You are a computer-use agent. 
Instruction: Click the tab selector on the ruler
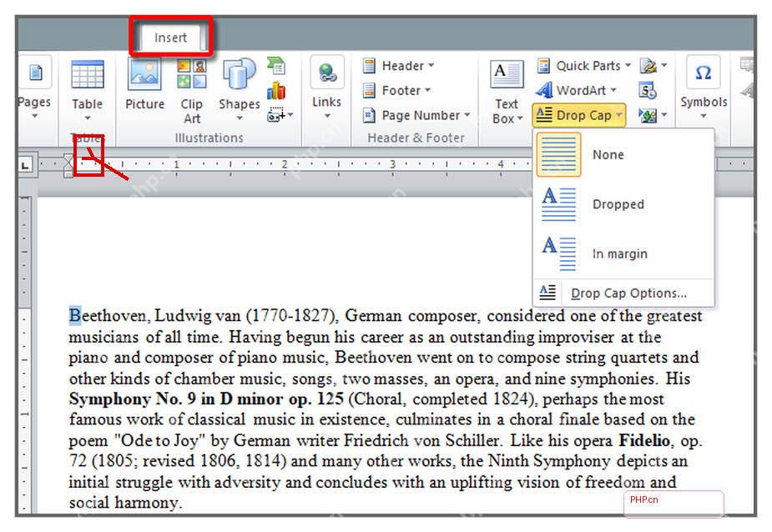click(x=25, y=164)
